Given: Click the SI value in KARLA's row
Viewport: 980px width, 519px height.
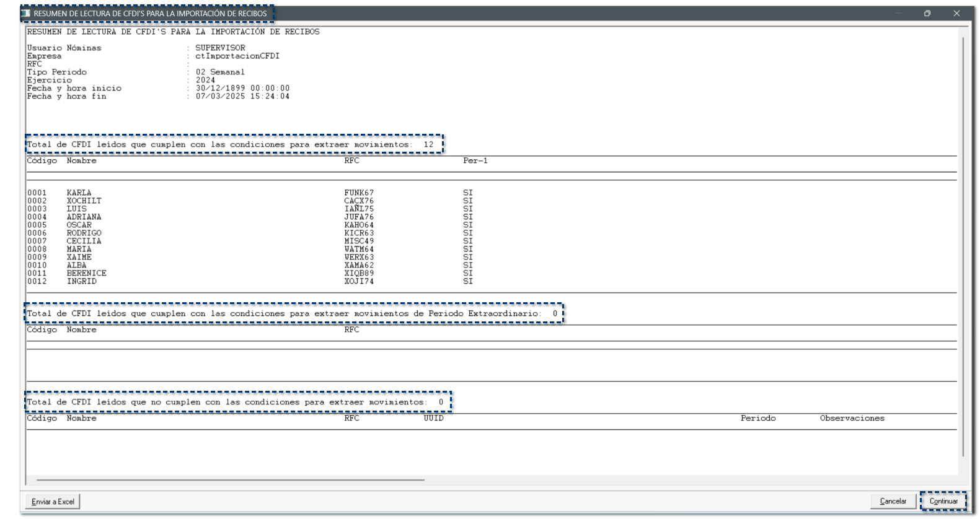Looking at the screenshot, I should click(x=467, y=193).
